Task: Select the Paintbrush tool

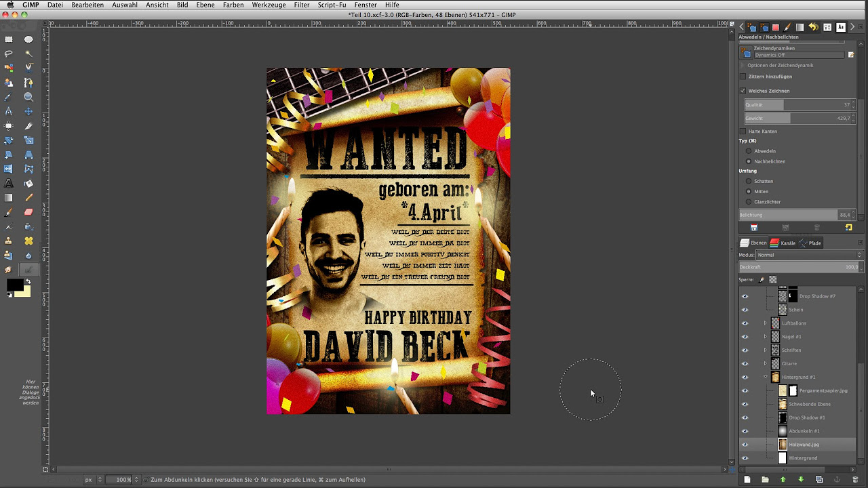Action: click(9, 212)
